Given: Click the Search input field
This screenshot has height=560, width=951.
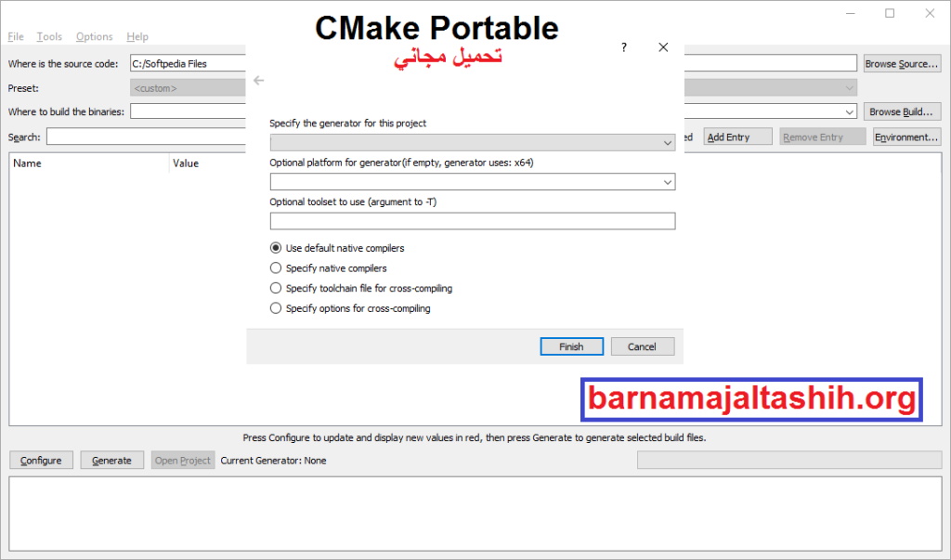Looking at the screenshot, I should [146, 137].
